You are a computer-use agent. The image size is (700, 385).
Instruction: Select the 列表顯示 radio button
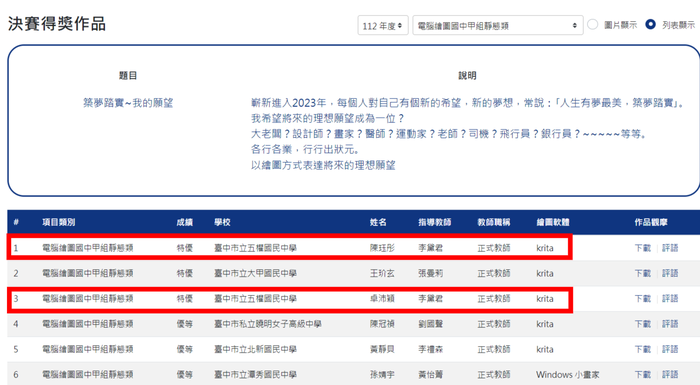[650, 25]
